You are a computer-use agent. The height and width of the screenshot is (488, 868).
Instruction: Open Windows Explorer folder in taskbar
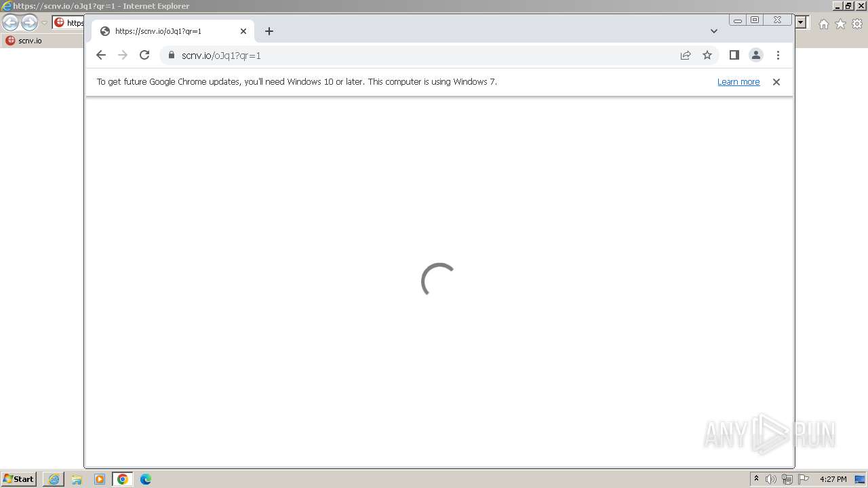tap(77, 479)
